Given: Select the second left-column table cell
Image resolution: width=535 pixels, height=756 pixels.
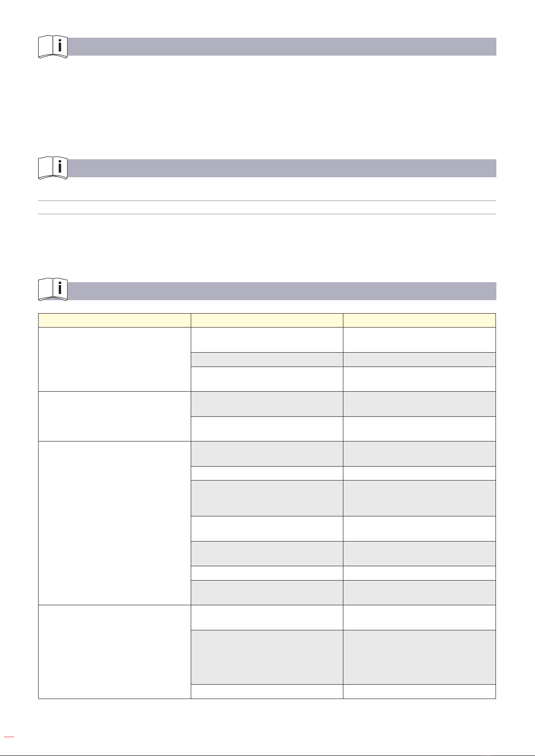Looking at the screenshot, I should pos(114,416).
